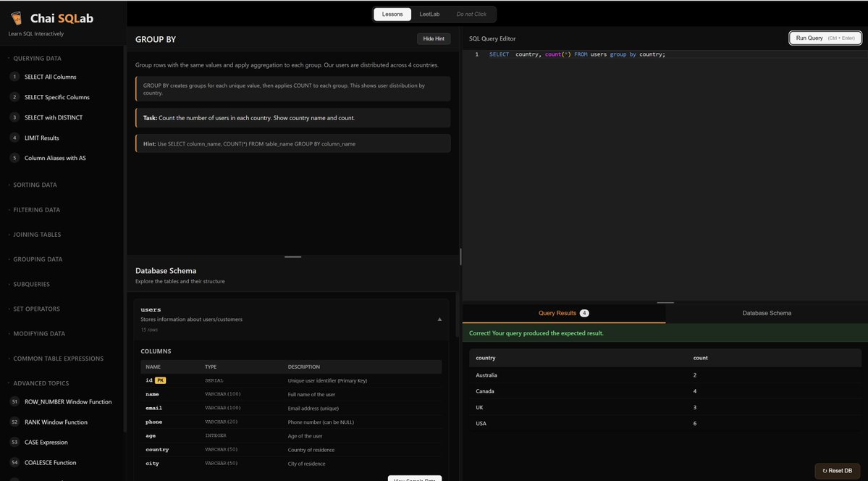Click the vertical splitter between lesson and editor

click(x=460, y=256)
